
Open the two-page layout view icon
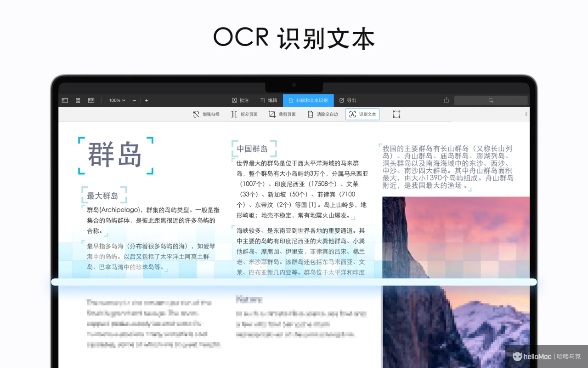[x=91, y=100]
